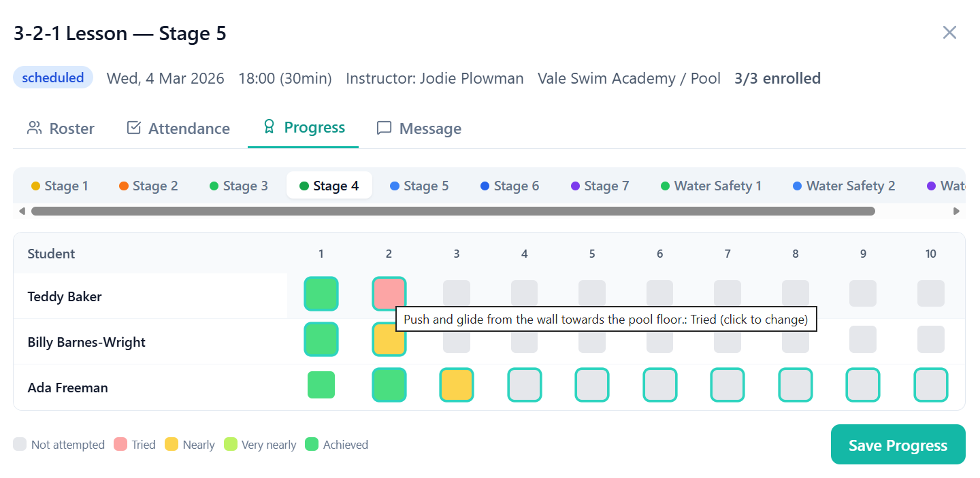The height and width of the screenshot is (478, 980).
Task: Click the yellow dot on Stage 1
Action: pos(36,185)
